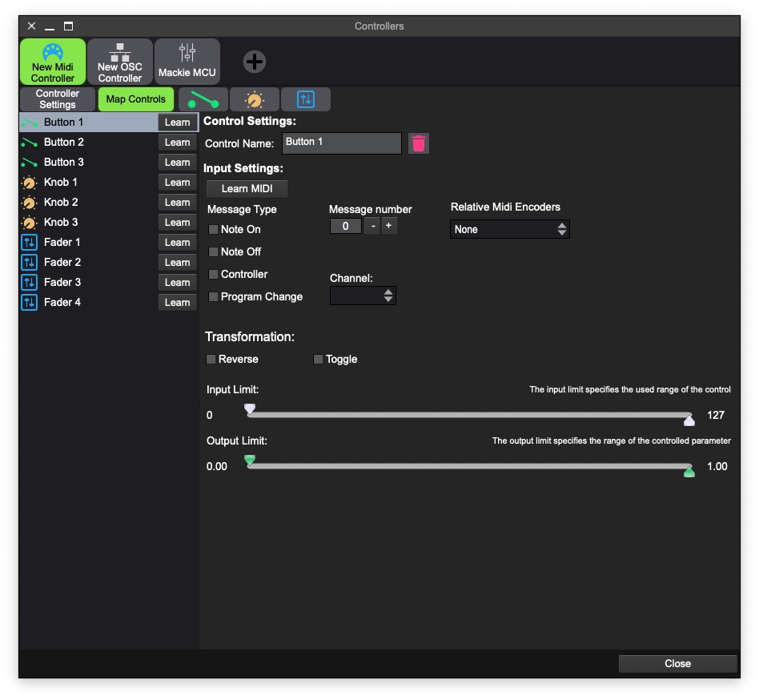759x700 pixels.
Task: Select the New Midi Controller icon
Action: coord(51,61)
